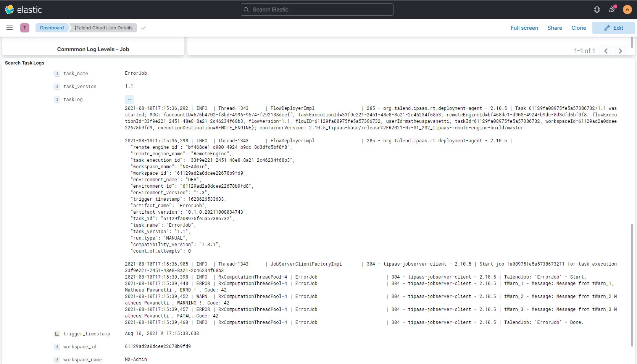The width and height of the screenshot is (637, 364).
Task: Select the ErrorJob task_name value
Action: pos(136,73)
